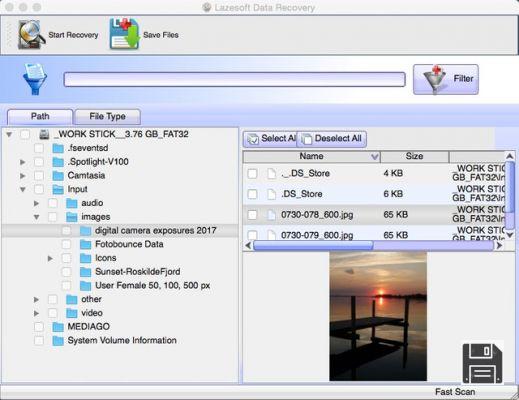Viewport: 519px width, 400px height.
Task: Click the WORK STICK drive icon
Action: pos(45,134)
